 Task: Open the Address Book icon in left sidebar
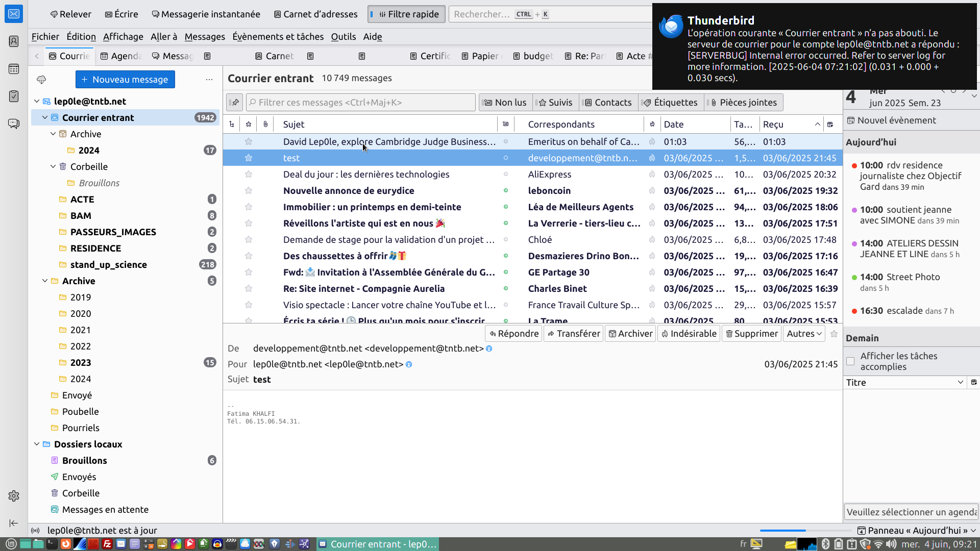pyautogui.click(x=14, y=41)
